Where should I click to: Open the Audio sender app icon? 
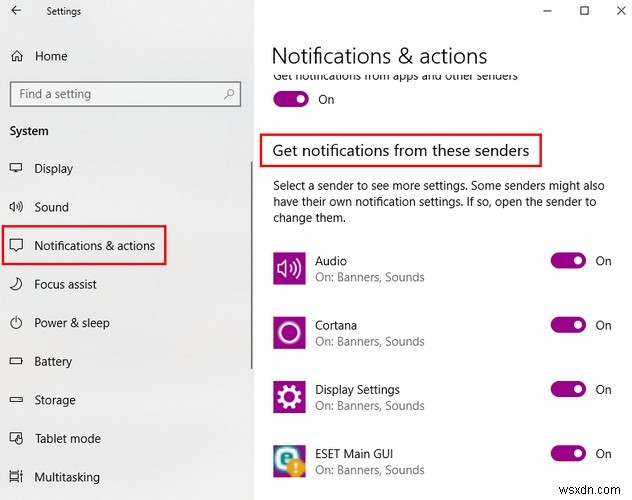tap(289, 268)
